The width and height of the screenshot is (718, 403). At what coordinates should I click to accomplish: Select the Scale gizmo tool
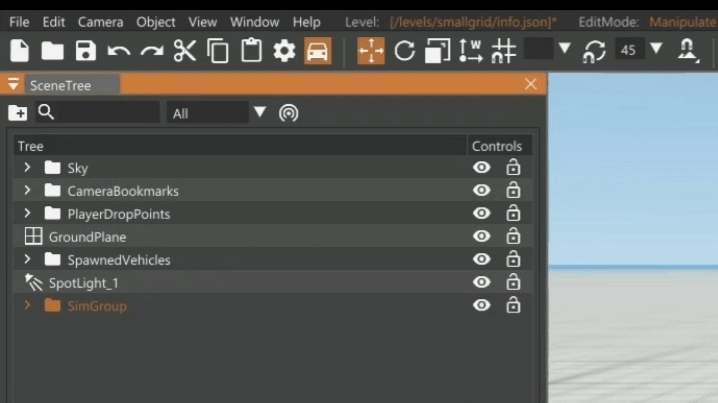click(437, 50)
